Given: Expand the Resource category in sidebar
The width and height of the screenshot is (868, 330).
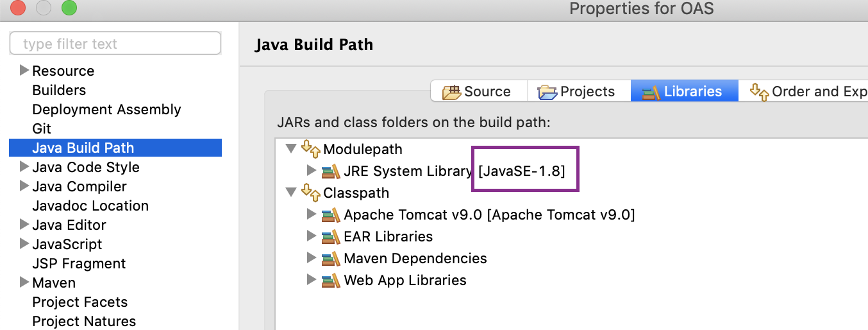Looking at the screenshot, I should tap(24, 71).
